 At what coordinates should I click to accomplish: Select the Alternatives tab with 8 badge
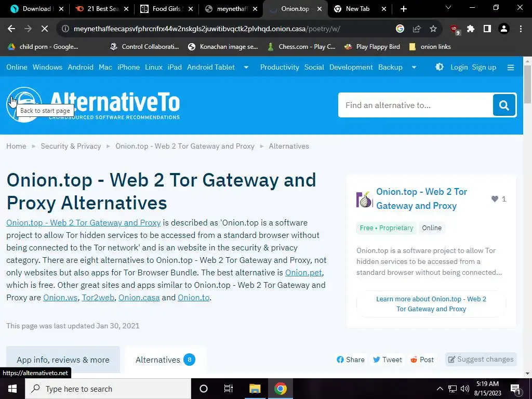click(x=165, y=360)
